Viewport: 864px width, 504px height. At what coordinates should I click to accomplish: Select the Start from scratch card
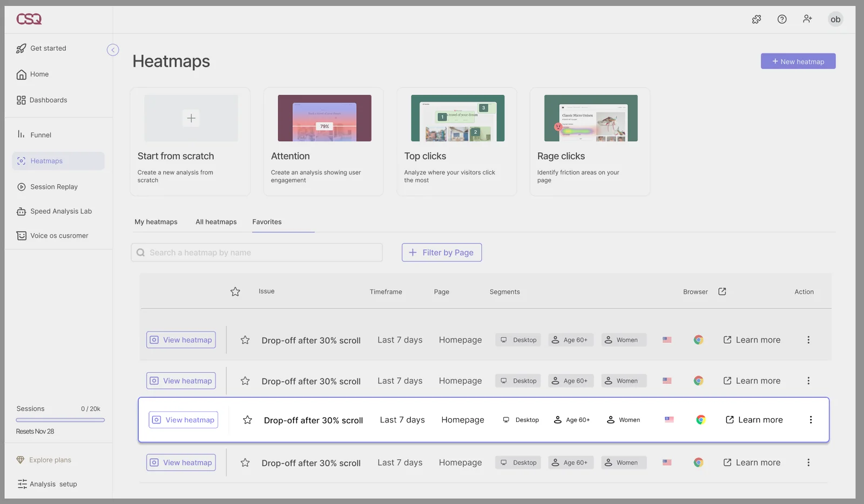click(190, 141)
